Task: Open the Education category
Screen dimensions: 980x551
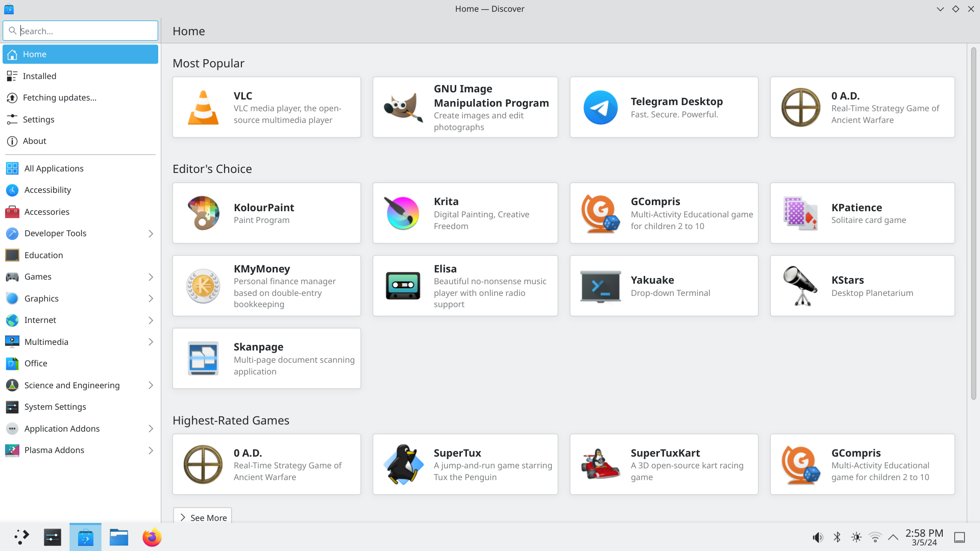Action: coord(80,255)
